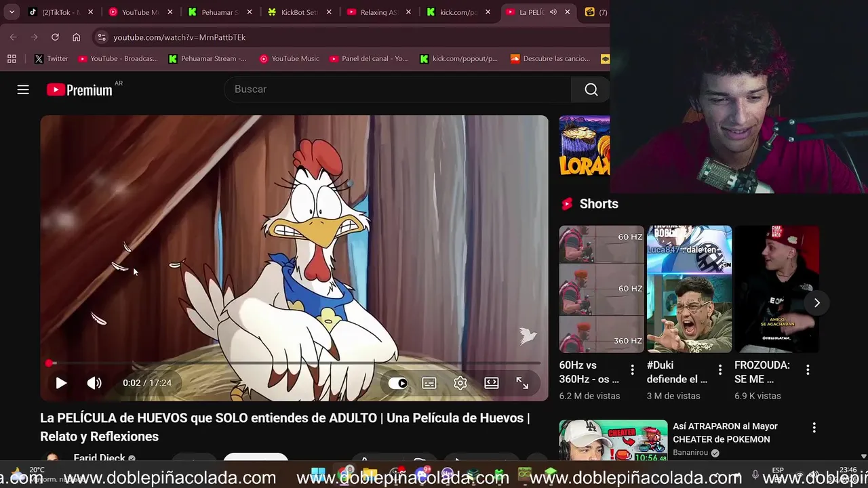
Task: Click the 6.2 M de vistas text
Action: 589,396
